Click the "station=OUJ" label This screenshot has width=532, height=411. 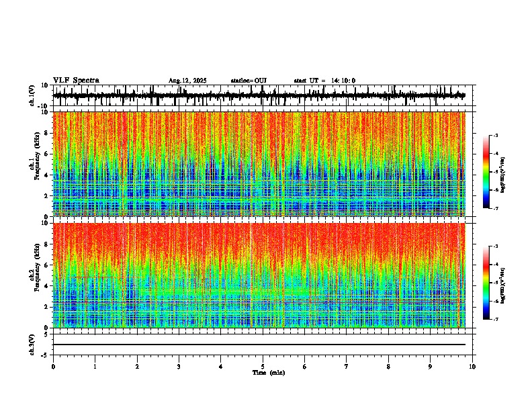pyautogui.click(x=249, y=81)
